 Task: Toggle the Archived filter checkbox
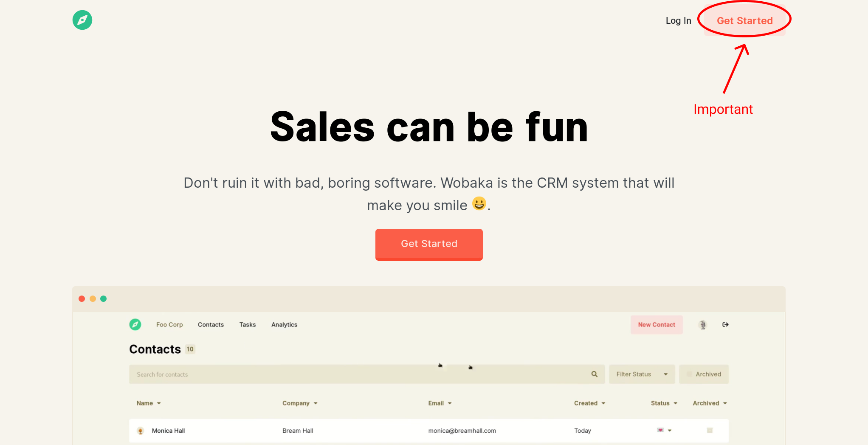point(689,374)
